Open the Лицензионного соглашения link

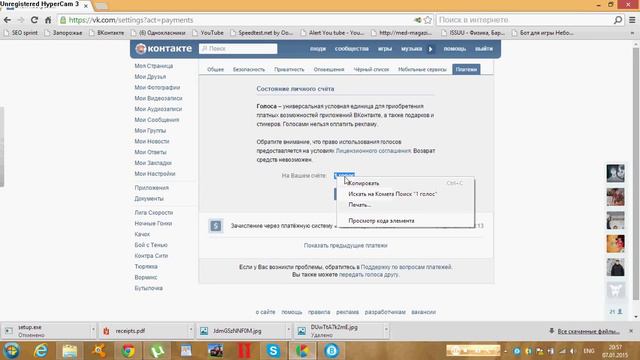pos(373,151)
